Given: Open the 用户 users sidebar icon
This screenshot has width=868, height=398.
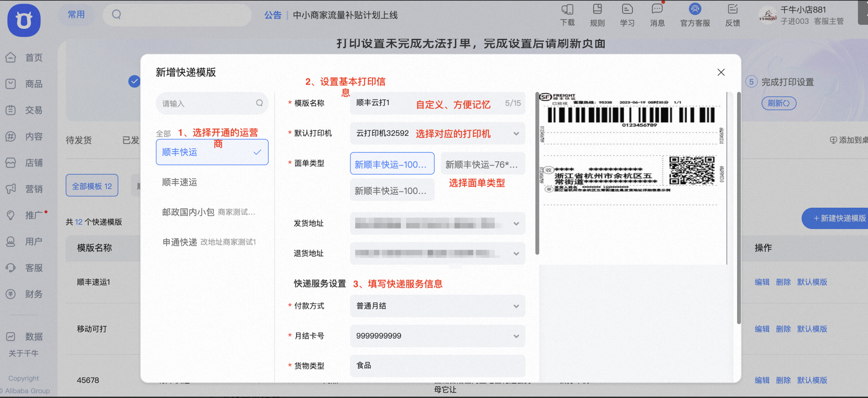Looking at the screenshot, I should click(x=10, y=241).
